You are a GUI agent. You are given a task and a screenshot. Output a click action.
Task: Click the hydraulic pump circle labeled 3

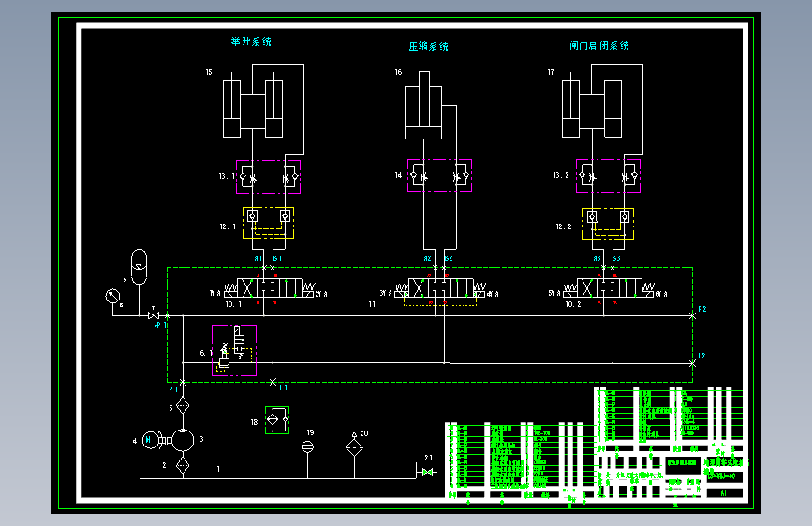[183, 441]
